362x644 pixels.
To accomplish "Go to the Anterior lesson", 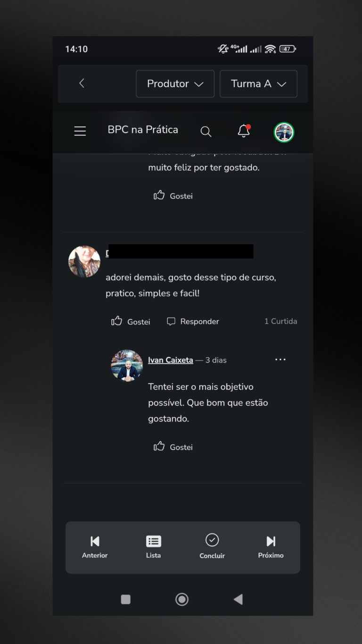I will 95,547.
